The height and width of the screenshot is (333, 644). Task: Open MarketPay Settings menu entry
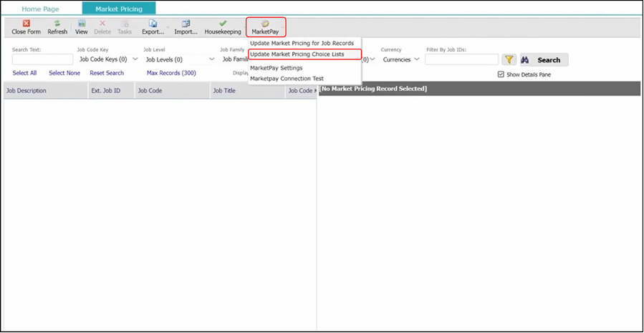pos(277,68)
